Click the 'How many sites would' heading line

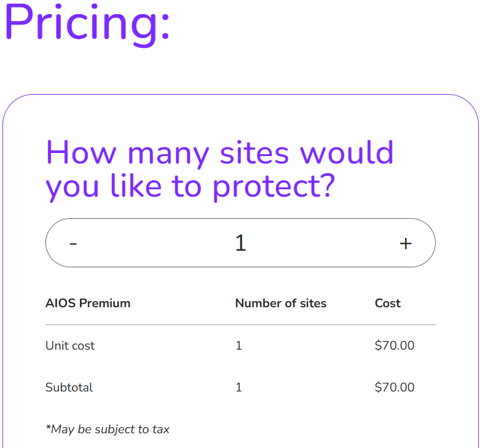219,152
